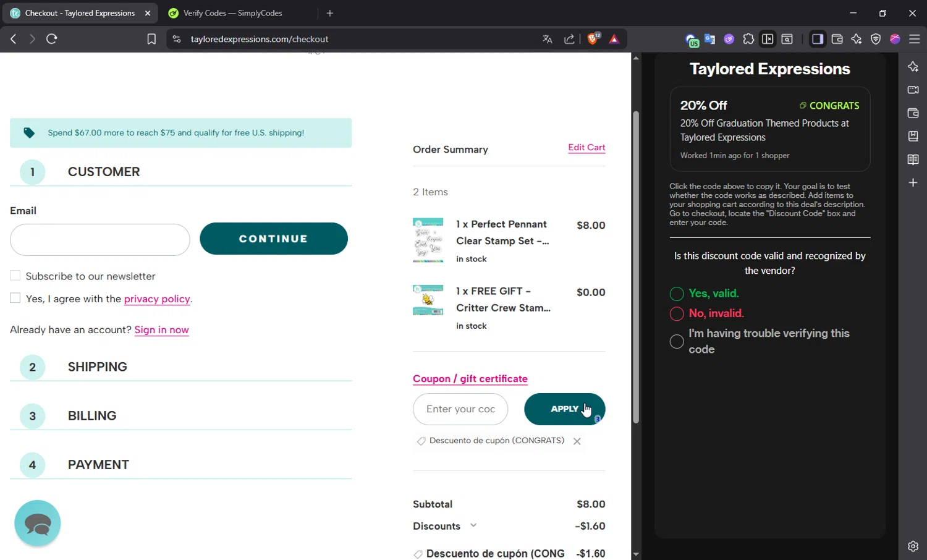927x560 pixels.
Task: Open Brave VPN shield icon
Action: [876, 39]
